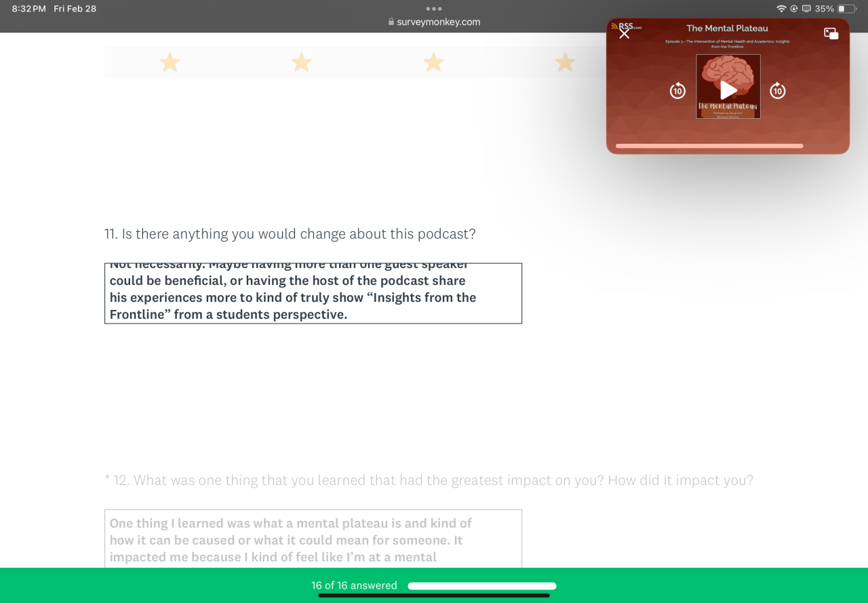Click the 16 of 16 answered progress bar
This screenshot has height=603, width=868.
click(x=482, y=586)
